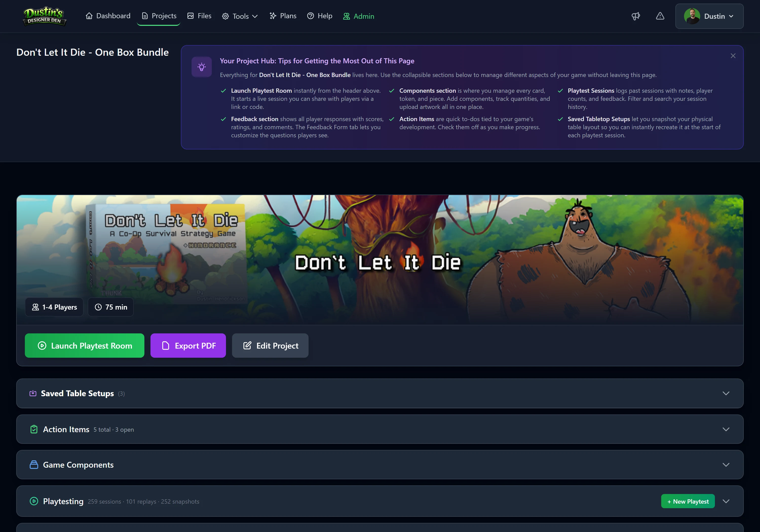Image resolution: width=760 pixels, height=532 pixels.
Task: Click the project title 'Don't Let It Die - One Box Bundle'
Action: tap(92, 52)
